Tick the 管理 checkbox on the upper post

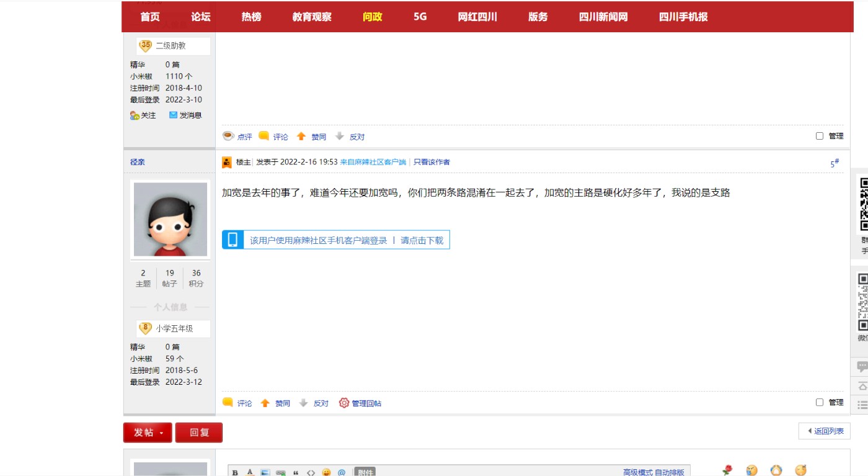tap(820, 136)
